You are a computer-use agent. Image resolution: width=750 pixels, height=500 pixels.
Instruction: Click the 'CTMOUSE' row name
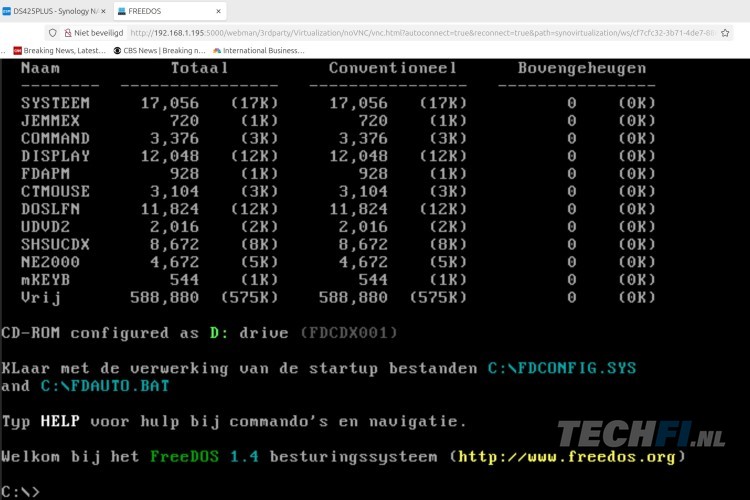[x=55, y=191]
